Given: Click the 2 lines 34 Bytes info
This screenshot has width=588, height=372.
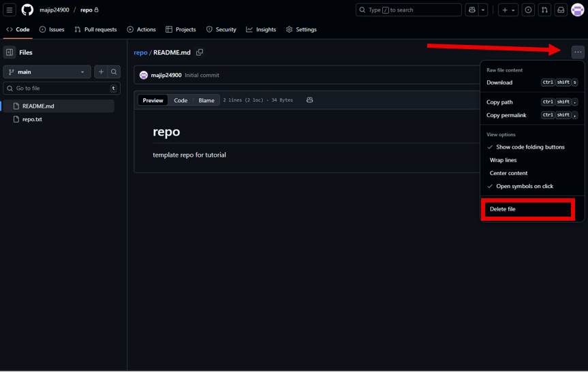Looking at the screenshot, I should [x=258, y=100].
